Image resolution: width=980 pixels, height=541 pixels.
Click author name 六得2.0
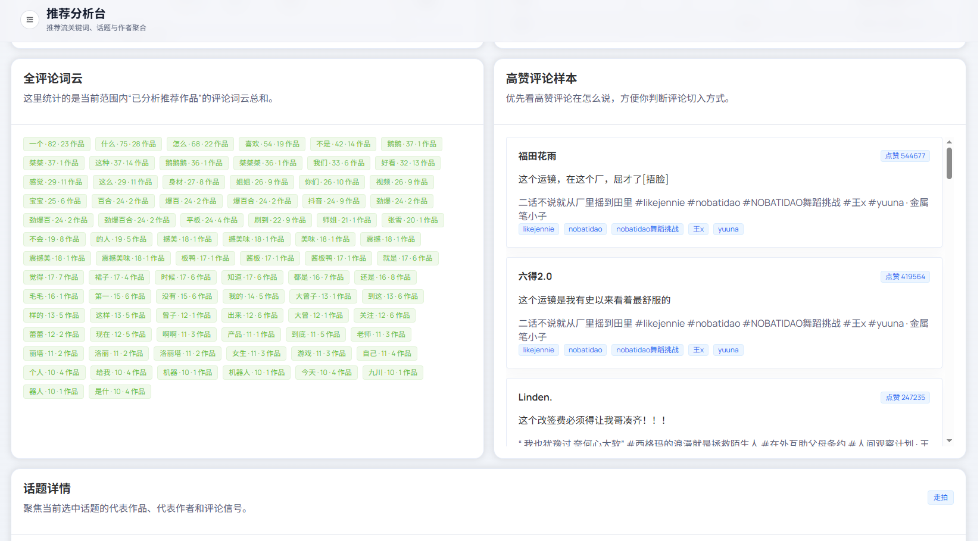535,276
